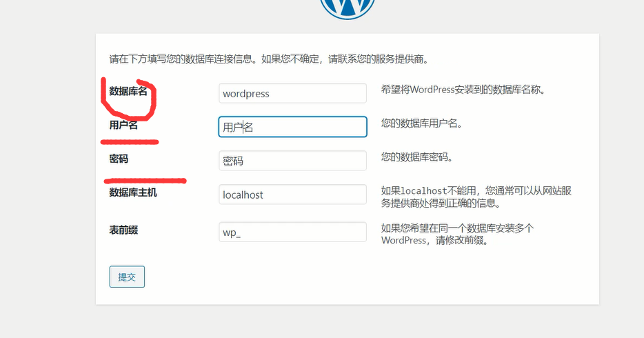Click the table prefix field with wp_

coord(292,232)
